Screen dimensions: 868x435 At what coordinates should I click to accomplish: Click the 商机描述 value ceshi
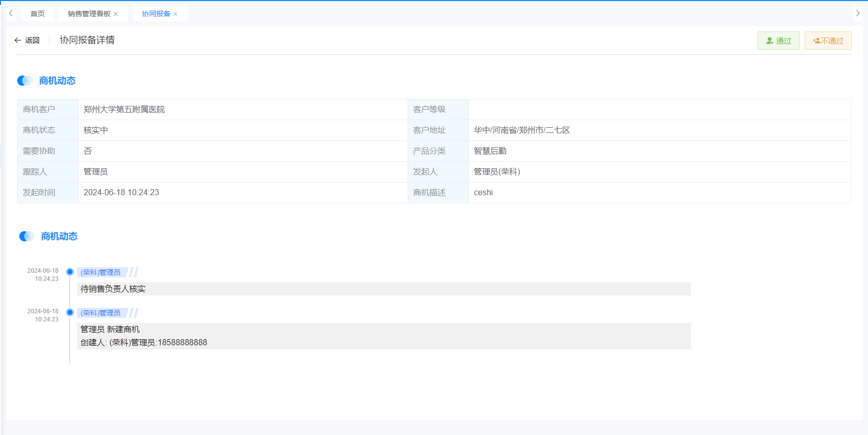(483, 193)
